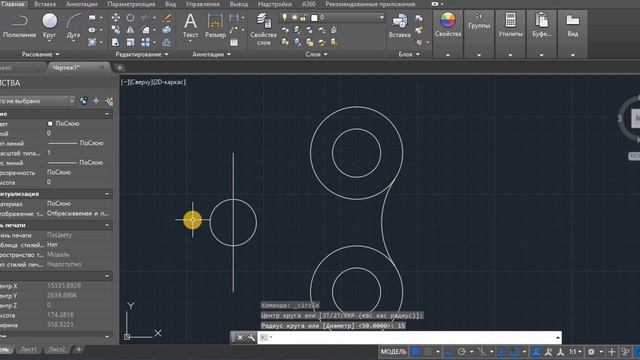Click into the command line input field

click(x=409, y=338)
